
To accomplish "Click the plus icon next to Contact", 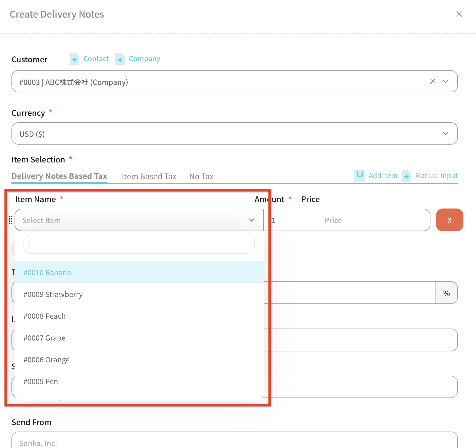I will 74,59.
